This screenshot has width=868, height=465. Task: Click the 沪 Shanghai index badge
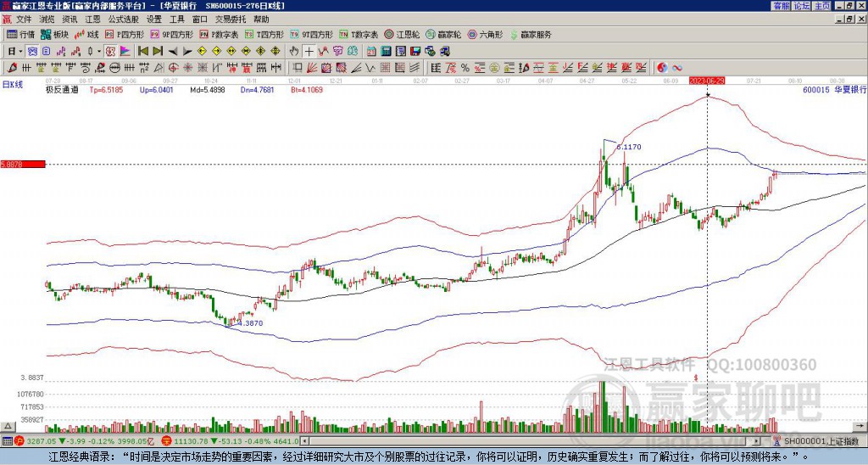pos(19,441)
